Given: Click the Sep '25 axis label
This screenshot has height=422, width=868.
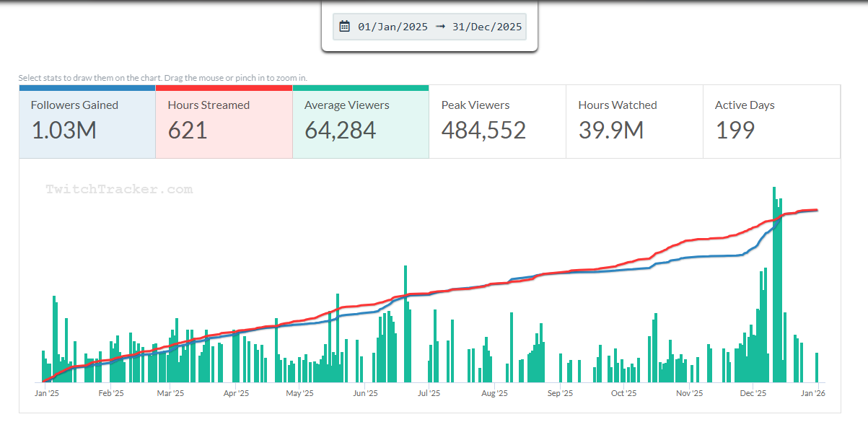Looking at the screenshot, I should pos(560,393).
